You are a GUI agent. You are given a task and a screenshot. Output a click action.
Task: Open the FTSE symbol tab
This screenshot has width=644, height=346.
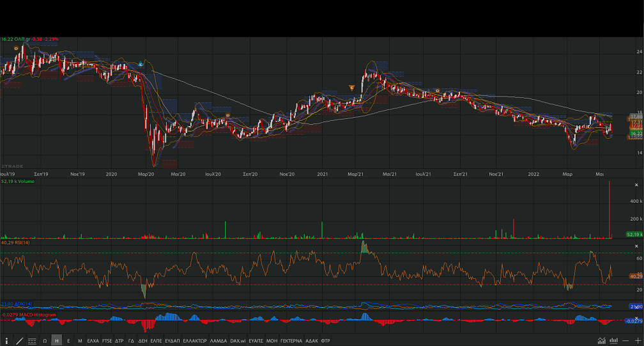point(107,341)
